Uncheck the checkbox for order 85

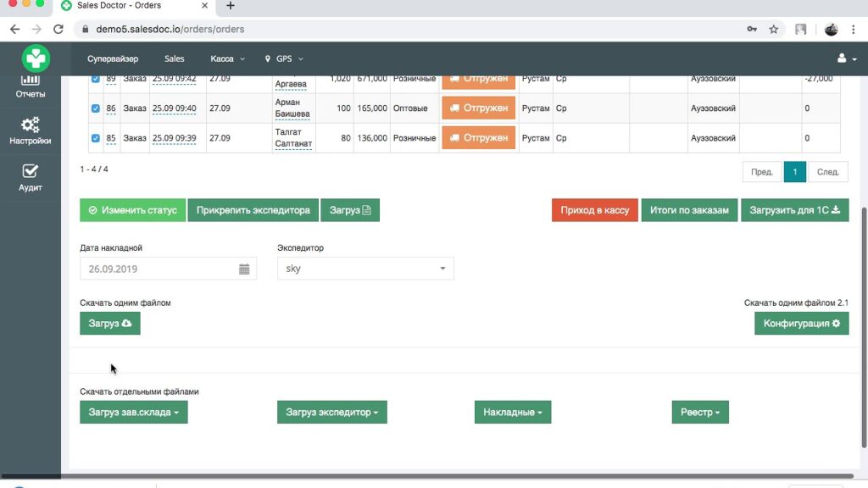pos(95,138)
